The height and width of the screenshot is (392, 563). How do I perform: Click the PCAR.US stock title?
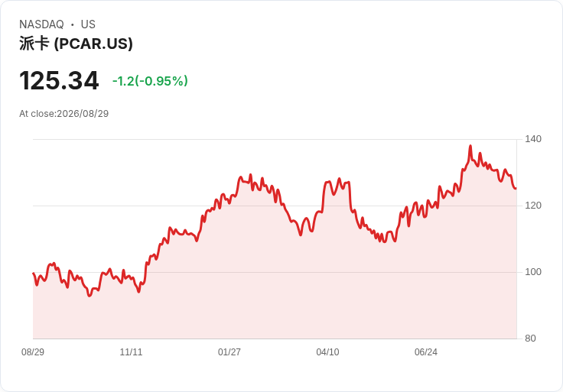click(76, 44)
